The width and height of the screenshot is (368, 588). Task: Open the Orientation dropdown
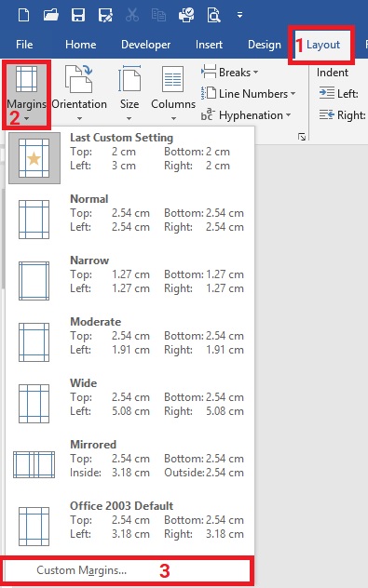point(79,93)
